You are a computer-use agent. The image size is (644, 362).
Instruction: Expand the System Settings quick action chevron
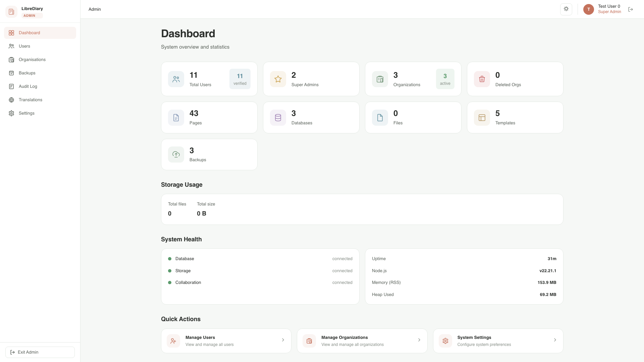pyautogui.click(x=555, y=340)
